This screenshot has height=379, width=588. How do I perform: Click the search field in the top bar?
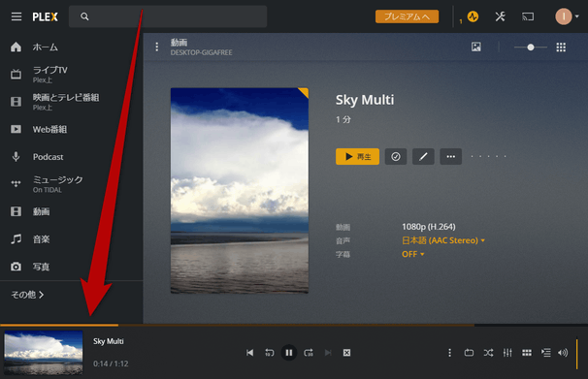168,16
